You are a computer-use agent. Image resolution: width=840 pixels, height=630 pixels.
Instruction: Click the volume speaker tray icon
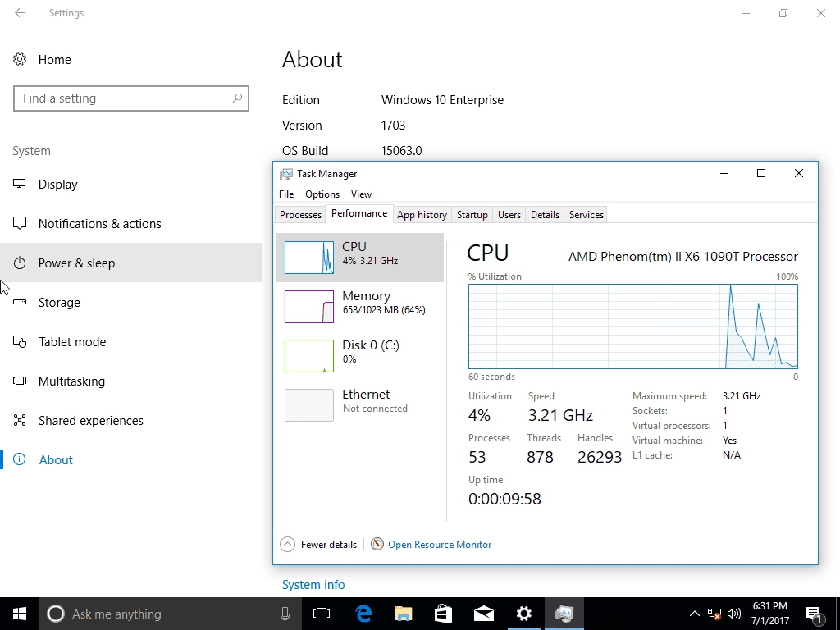coord(734,614)
